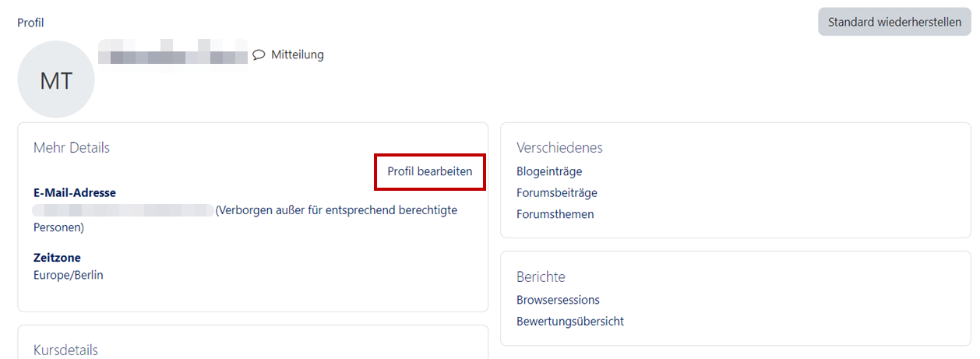
Task: Click the Mitteilung speech bubble icon
Action: 259,55
